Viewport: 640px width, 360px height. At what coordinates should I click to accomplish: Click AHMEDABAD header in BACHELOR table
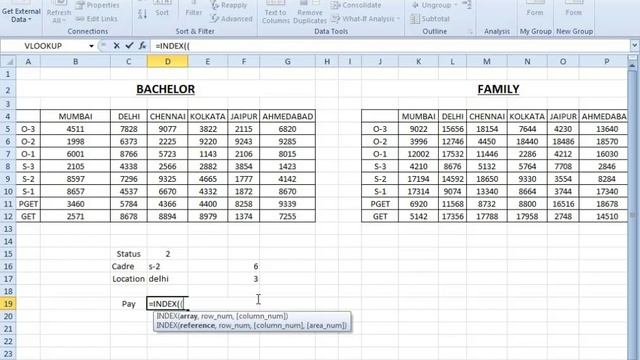[x=287, y=116]
